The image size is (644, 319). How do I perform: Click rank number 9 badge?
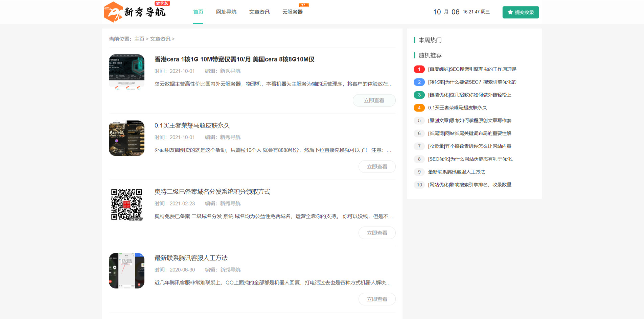419,172
